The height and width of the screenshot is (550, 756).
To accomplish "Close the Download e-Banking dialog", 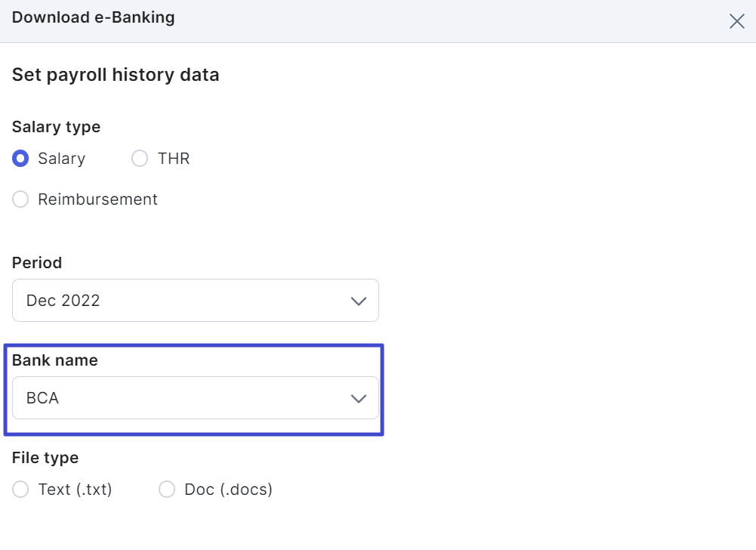I will pos(736,21).
